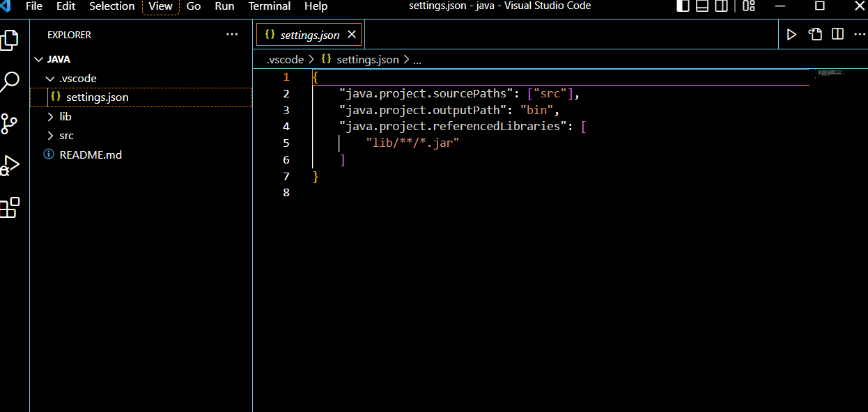Expand the lib folder
Screen dimensions: 868x412
[50, 117]
